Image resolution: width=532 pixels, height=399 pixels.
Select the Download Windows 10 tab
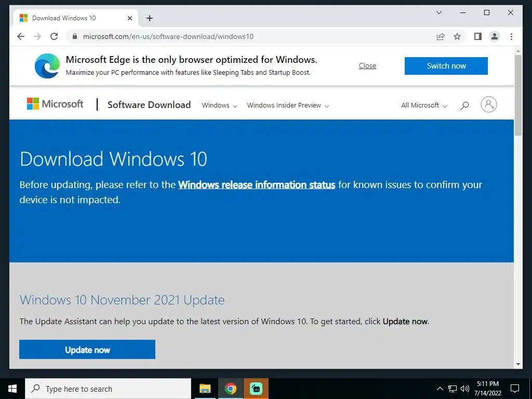(x=75, y=18)
